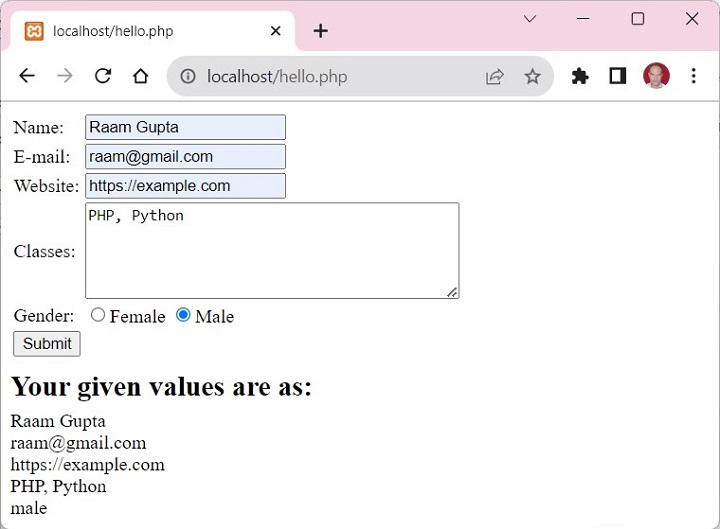
Task: Click the 'Name:' label
Action: [x=39, y=127]
